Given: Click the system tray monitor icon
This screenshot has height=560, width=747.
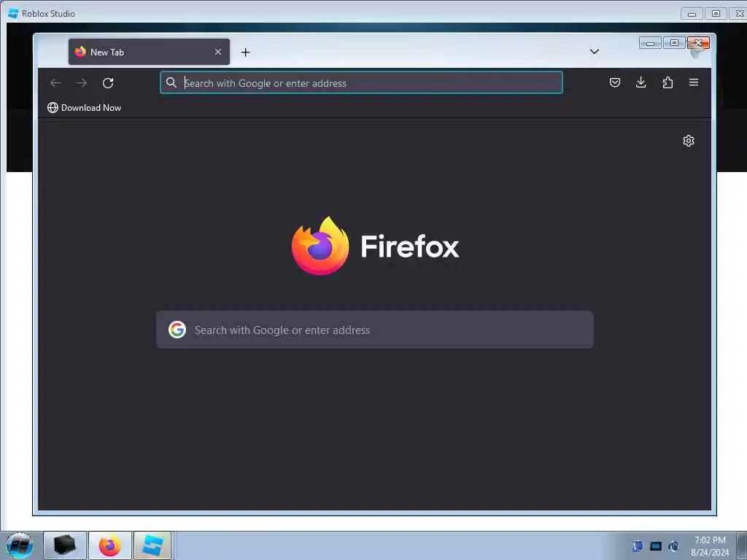Looking at the screenshot, I should pyautogui.click(x=656, y=545).
